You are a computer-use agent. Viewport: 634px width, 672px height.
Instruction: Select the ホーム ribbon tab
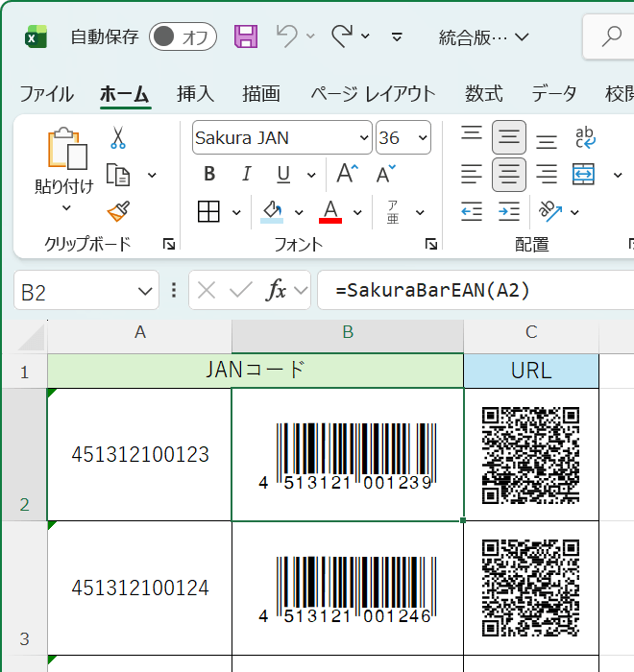click(x=125, y=94)
